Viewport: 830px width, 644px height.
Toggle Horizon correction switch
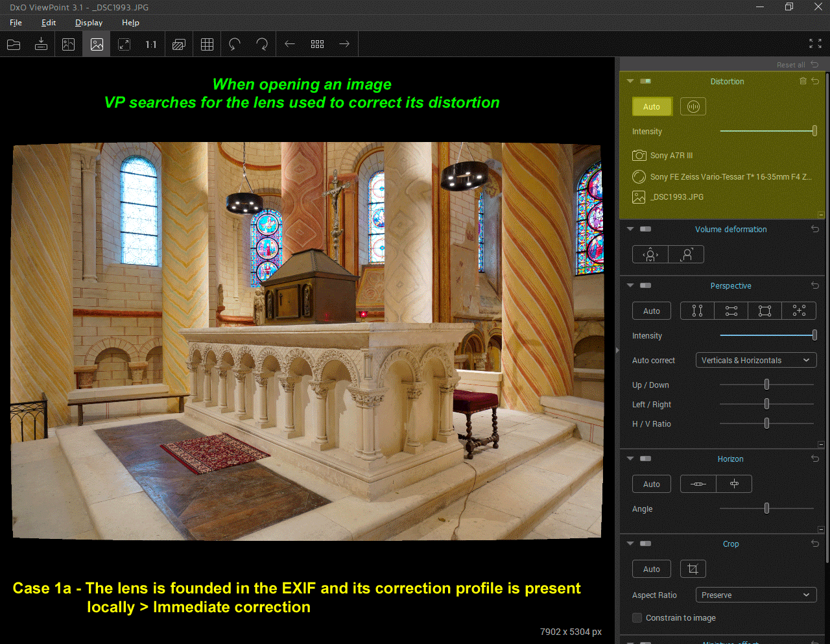[645, 459]
